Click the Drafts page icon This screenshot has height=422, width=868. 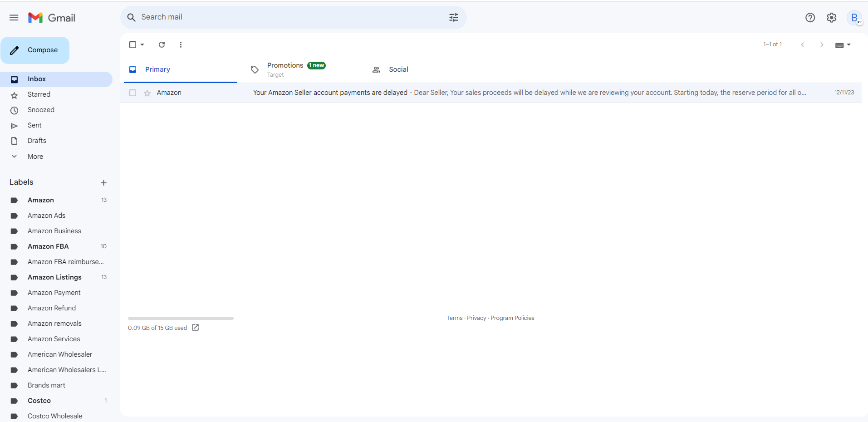(x=15, y=141)
